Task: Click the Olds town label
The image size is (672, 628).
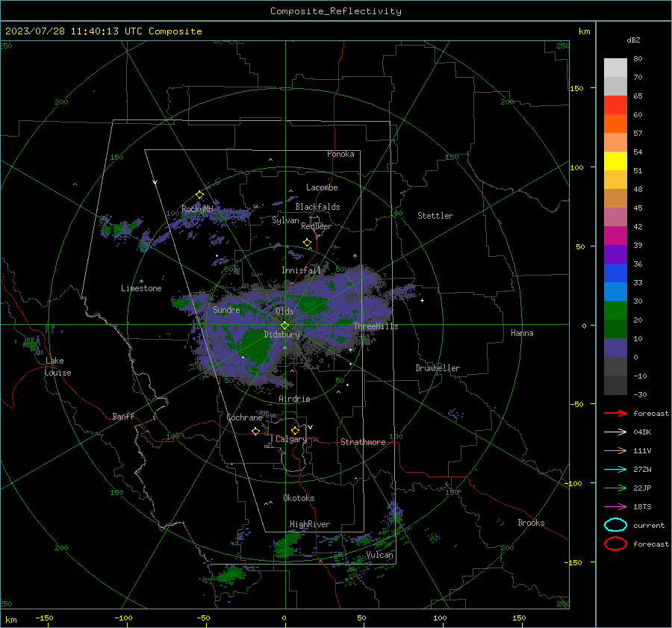Action: (x=284, y=311)
